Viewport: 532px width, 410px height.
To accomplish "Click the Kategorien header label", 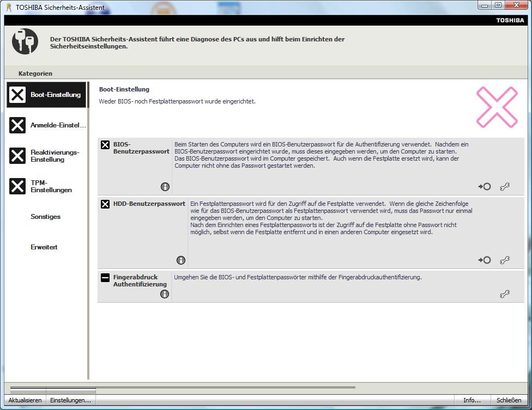I will click(x=35, y=74).
